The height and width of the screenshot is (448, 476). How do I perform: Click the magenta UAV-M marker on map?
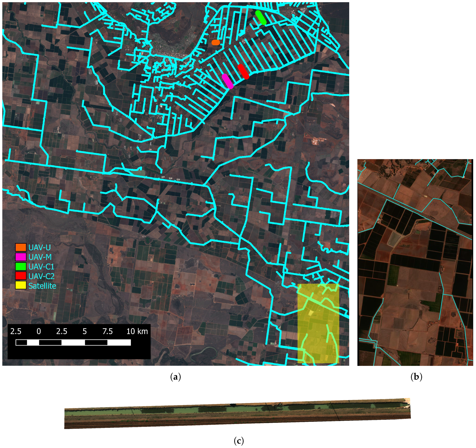228,81
